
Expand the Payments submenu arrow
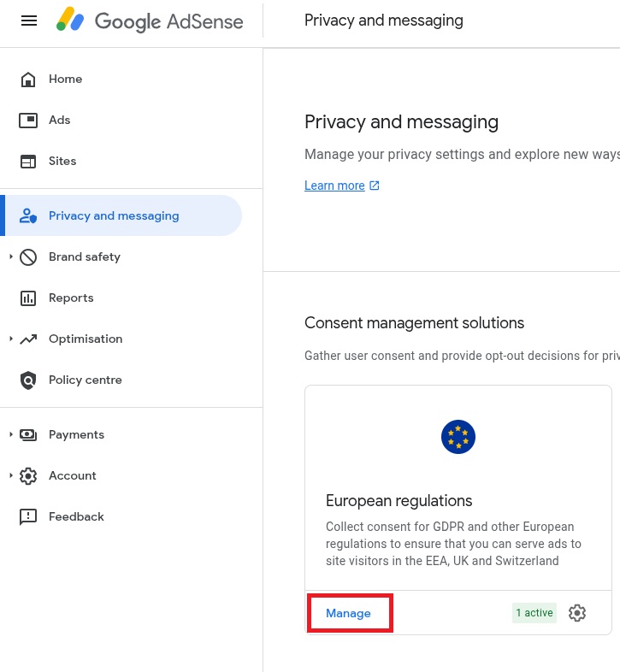click(11, 434)
